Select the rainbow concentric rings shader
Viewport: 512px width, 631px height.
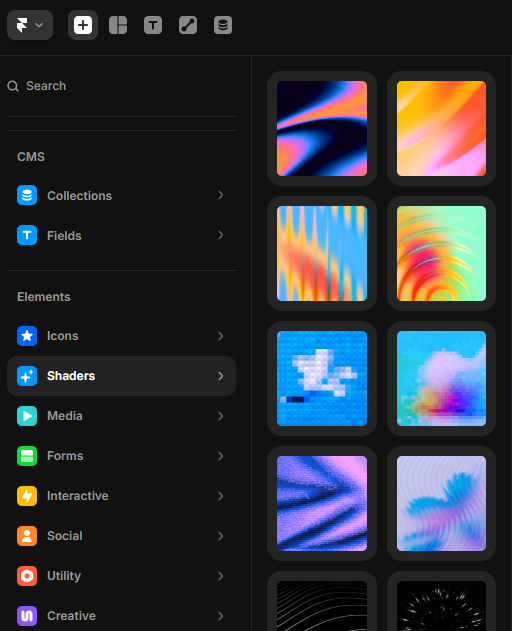[x=442, y=254]
